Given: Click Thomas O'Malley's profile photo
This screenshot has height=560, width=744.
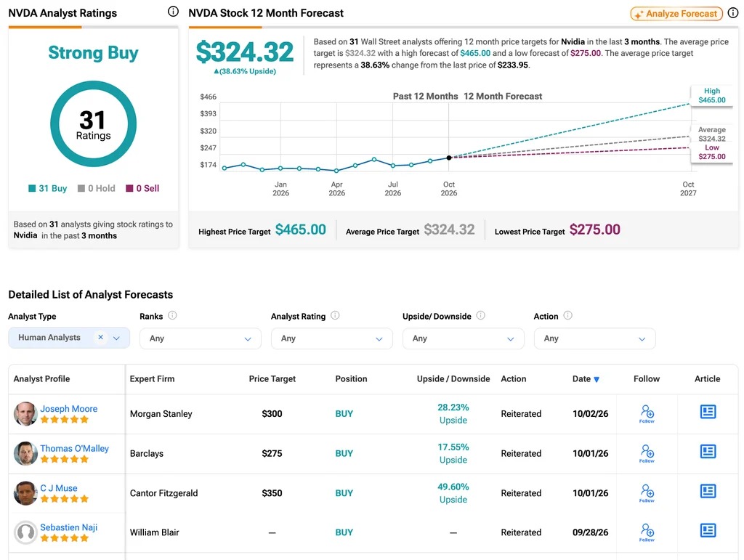Looking at the screenshot, I should (25, 454).
